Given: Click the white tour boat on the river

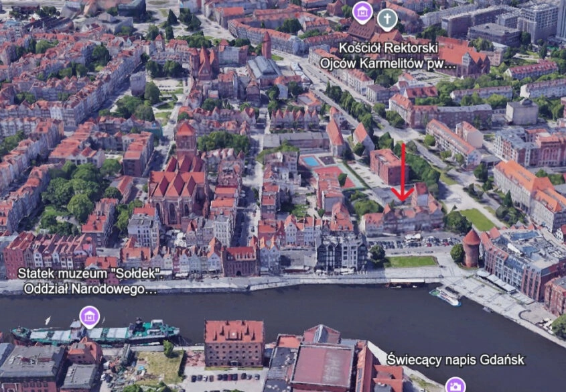Looking at the screenshot, I should (x=447, y=296).
